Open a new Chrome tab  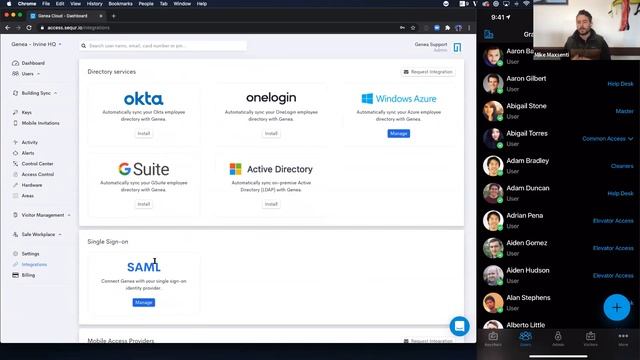pos(113,16)
